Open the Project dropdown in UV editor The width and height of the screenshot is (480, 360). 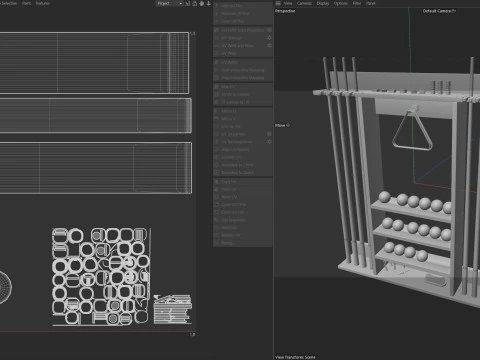point(169,3)
